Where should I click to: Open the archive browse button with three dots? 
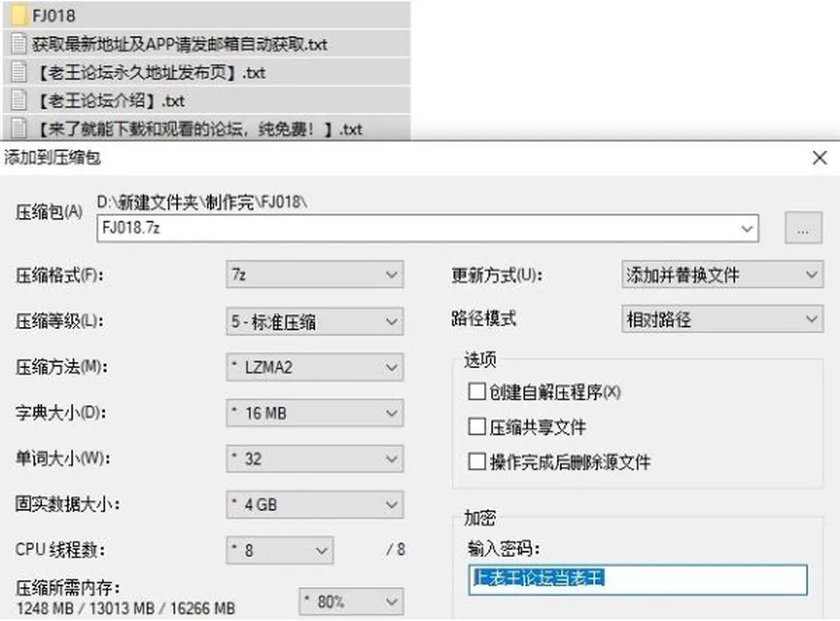click(803, 228)
